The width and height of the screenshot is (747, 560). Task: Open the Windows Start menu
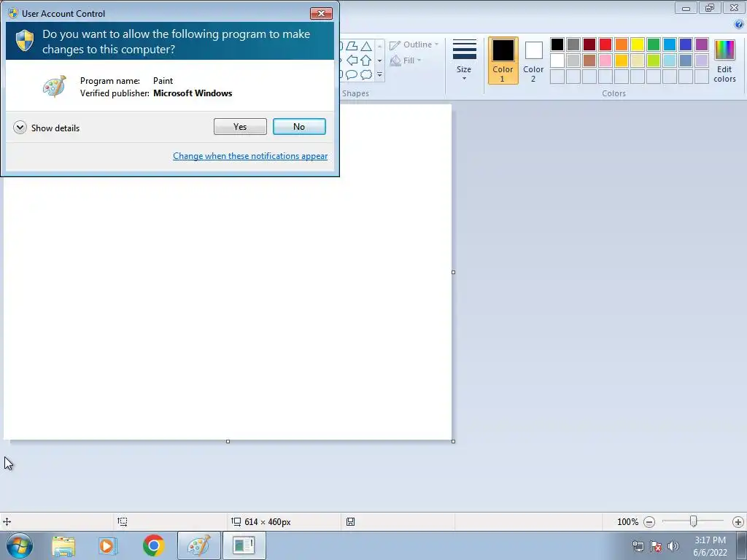pos(20,545)
